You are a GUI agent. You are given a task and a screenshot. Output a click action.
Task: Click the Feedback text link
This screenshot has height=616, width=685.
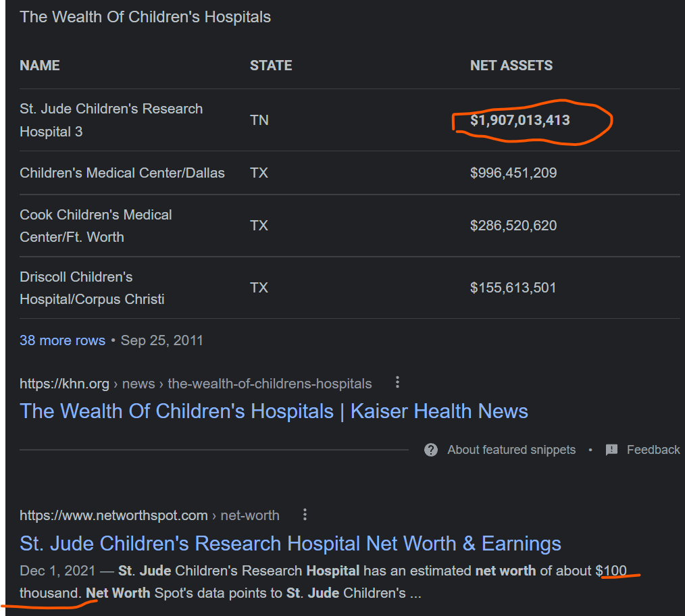(653, 450)
